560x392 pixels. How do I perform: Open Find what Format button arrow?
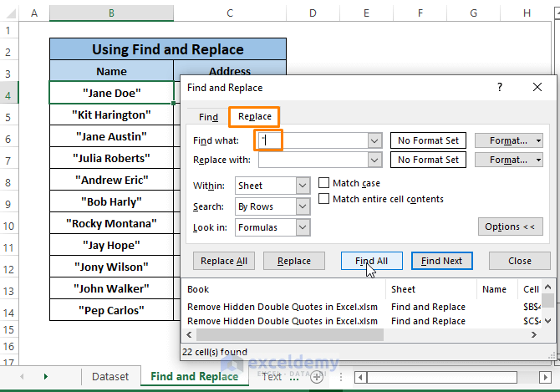click(538, 140)
